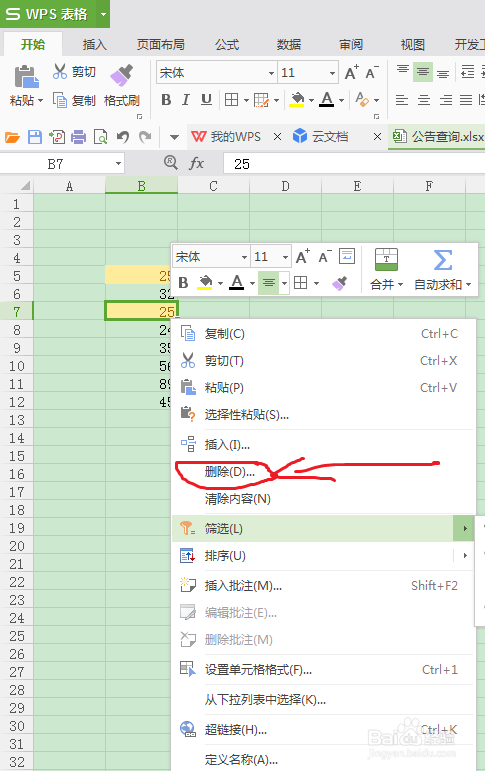Toggle Underline in ribbon

tap(206, 100)
